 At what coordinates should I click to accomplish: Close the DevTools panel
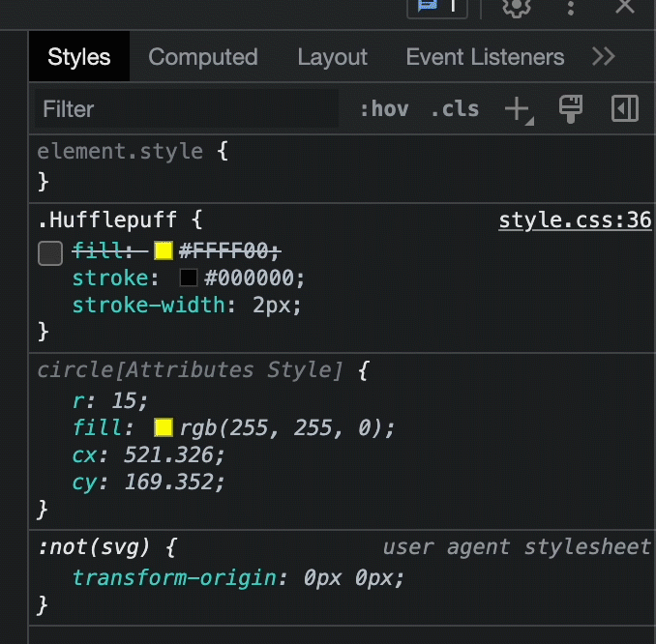coord(625,6)
